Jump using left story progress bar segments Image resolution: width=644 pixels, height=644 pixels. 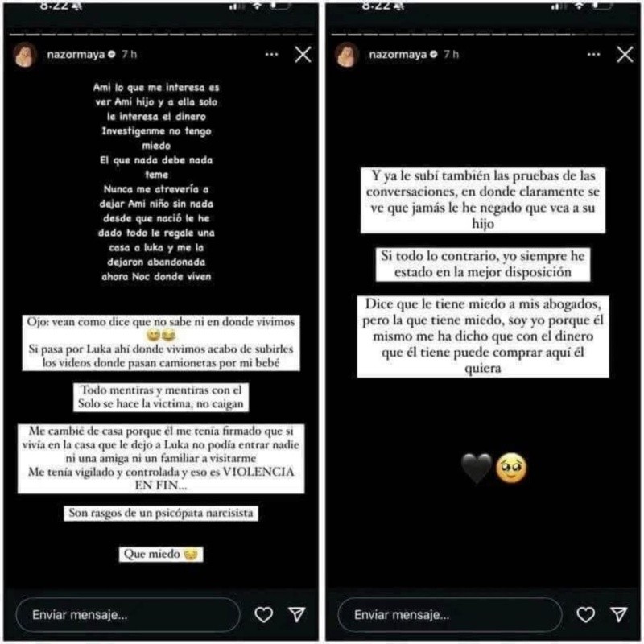[x=161, y=35]
